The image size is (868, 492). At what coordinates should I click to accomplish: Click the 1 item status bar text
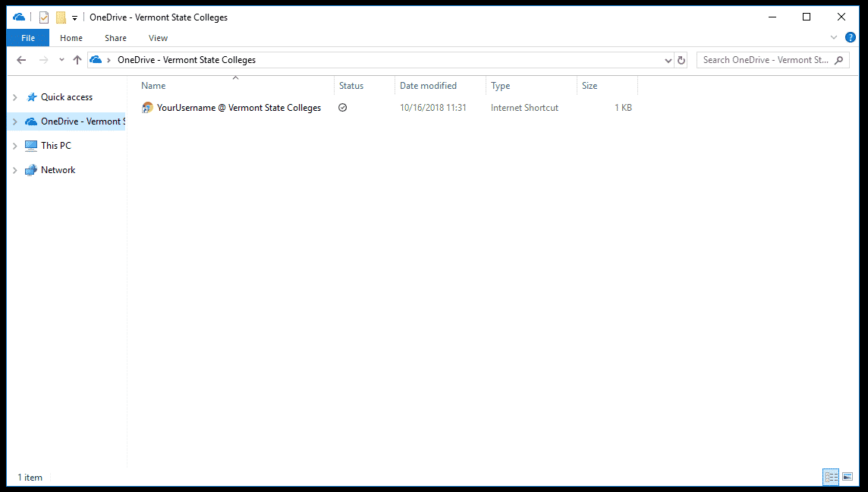point(30,477)
